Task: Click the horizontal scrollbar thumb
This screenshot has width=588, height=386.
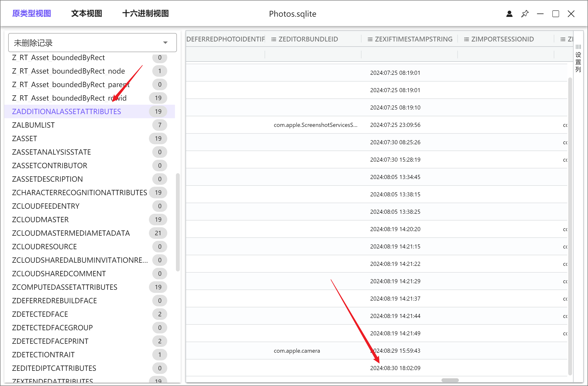Action: [450, 380]
